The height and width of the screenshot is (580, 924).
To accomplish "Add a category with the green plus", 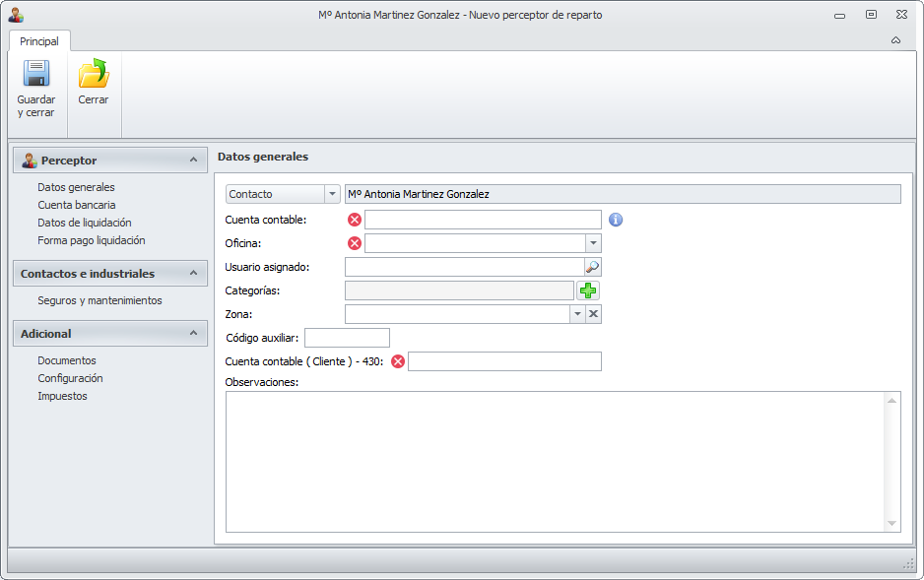I will [x=588, y=290].
